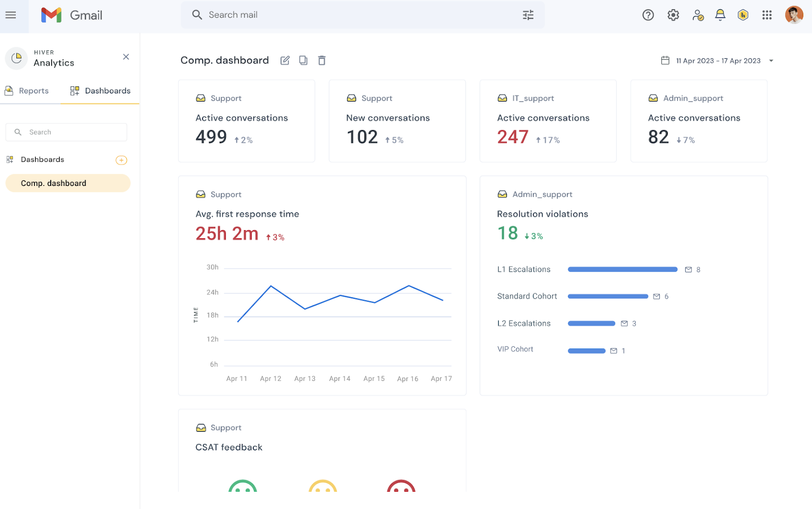812x509 pixels.
Task: Close the Hiver Analytics panel
Action: pyautogui.click(x=126, y=57)
